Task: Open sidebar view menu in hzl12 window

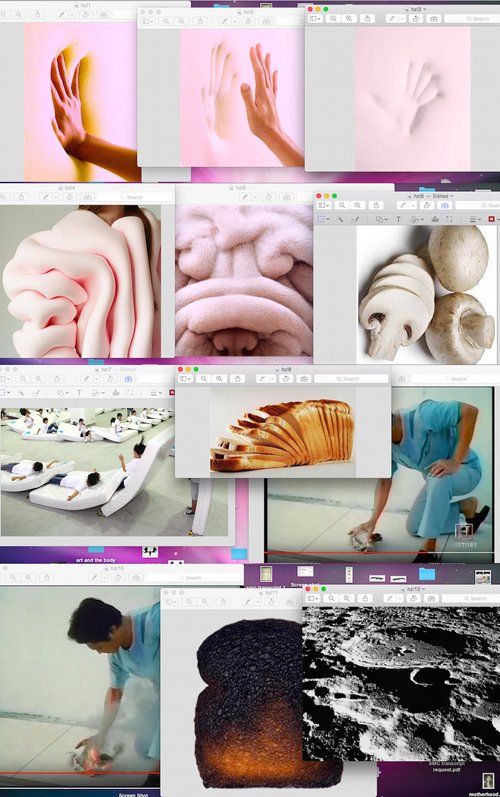Action: pyautogui.click(x=312, y=598)
